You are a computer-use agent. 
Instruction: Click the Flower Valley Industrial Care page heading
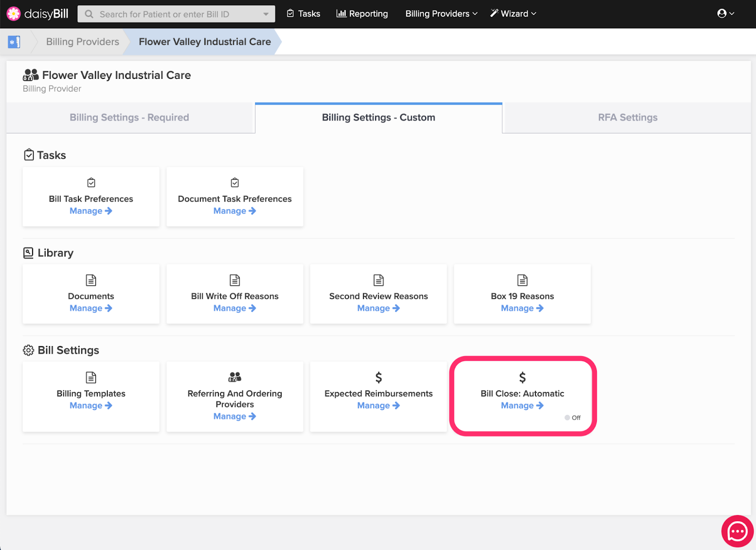pyautogui.click(x=117, y=75)
